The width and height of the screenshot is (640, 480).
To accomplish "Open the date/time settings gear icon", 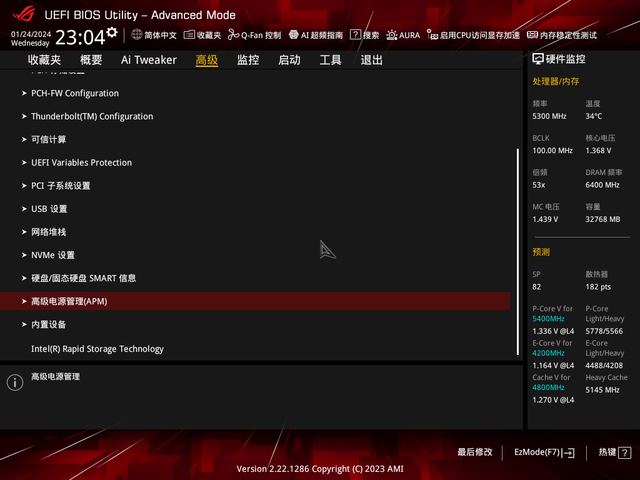I will [111, 32].
